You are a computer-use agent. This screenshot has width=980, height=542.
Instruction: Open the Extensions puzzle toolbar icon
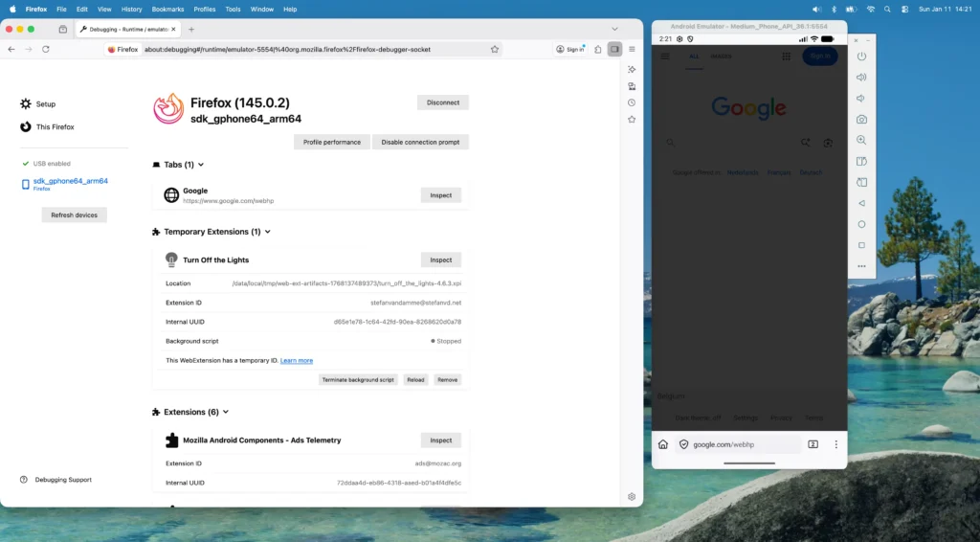598,50
